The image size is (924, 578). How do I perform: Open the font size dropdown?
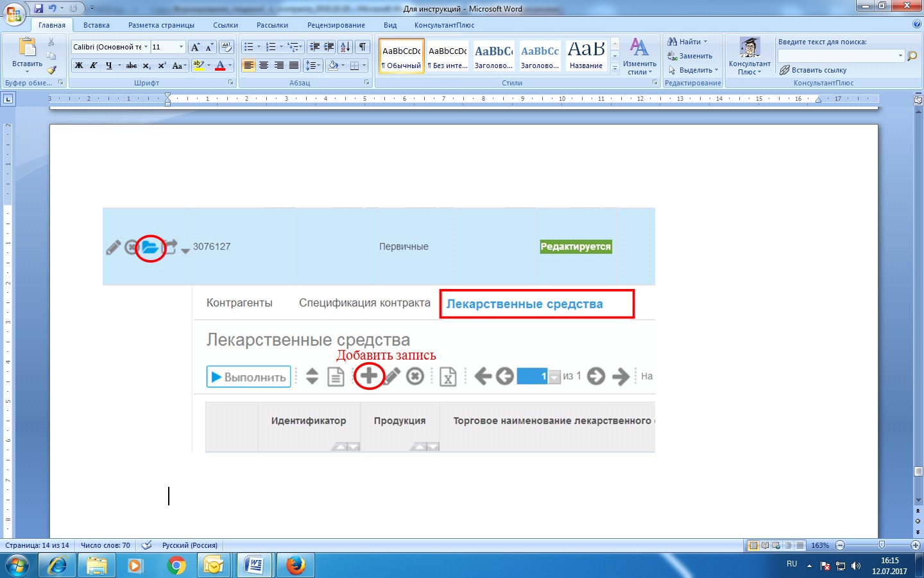click(x=181, y=47)
